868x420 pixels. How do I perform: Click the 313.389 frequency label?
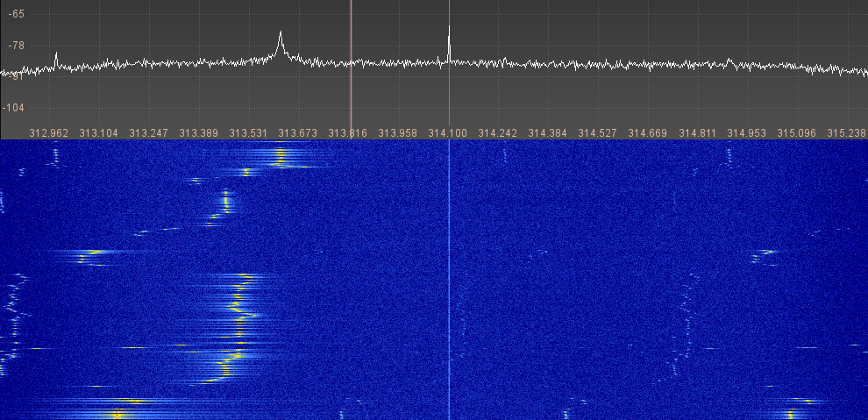click(x=198, y=132)
